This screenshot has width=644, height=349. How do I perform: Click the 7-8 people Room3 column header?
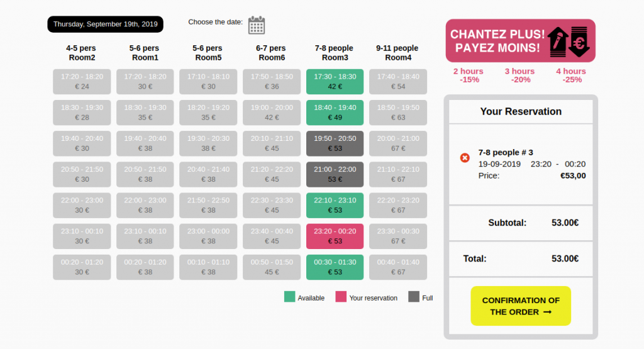pyautogui.click(x=335, y=53)
